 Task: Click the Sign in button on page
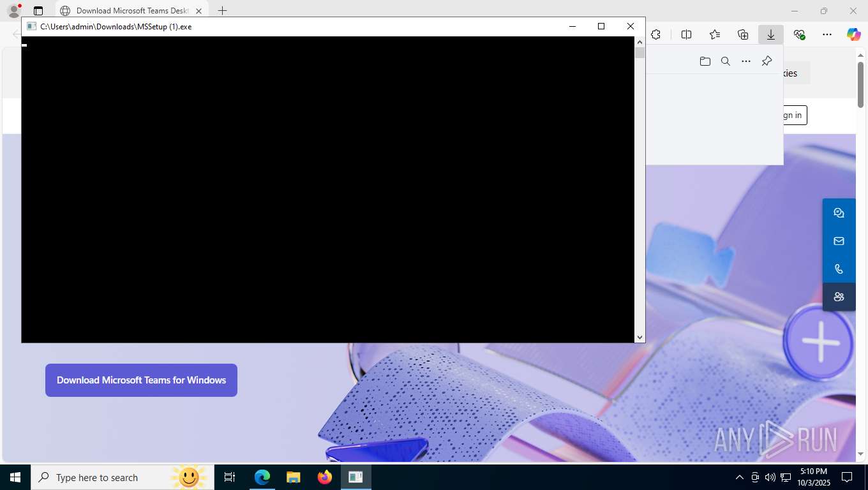tap(795, 115)
